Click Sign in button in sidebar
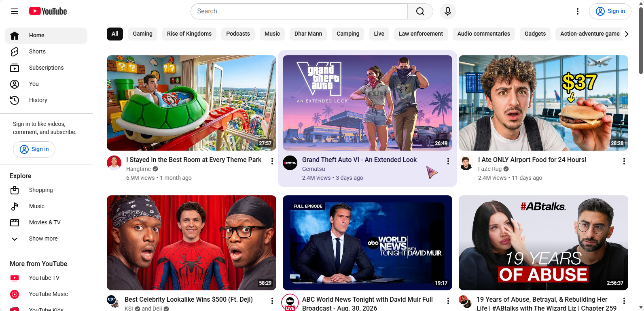The width and height of the screenshot is (644, 311). pos(34,149)
